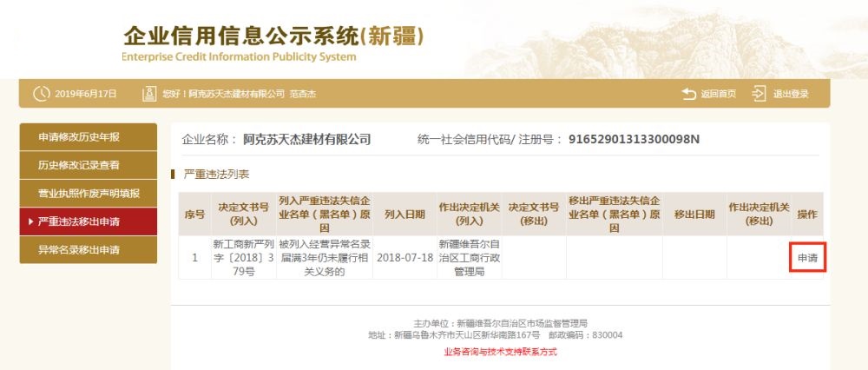Viewport: 868px width, 370px height.
Task: Click the triangle marker beside 严重违法移出申请
Action: coord(31,221)
